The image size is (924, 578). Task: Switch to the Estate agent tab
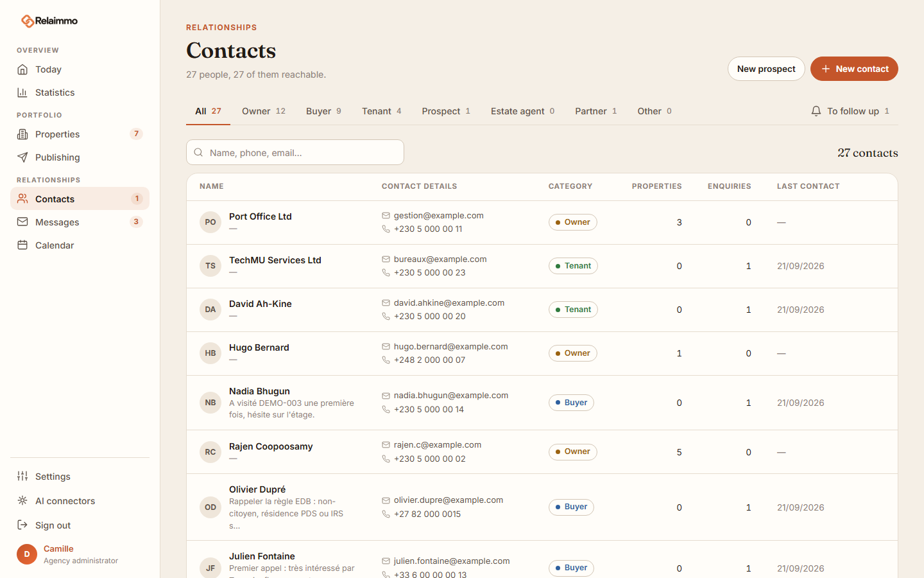[x=522, y=111]
